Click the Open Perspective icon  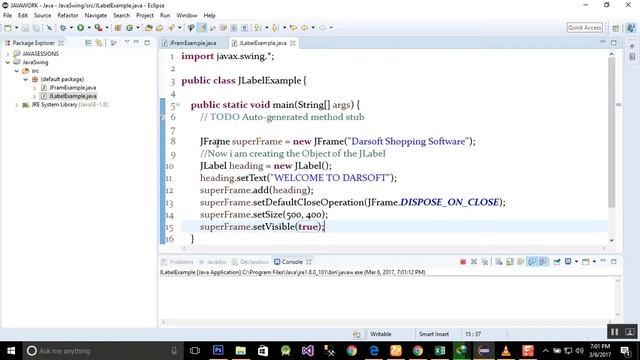pos(616,28)
